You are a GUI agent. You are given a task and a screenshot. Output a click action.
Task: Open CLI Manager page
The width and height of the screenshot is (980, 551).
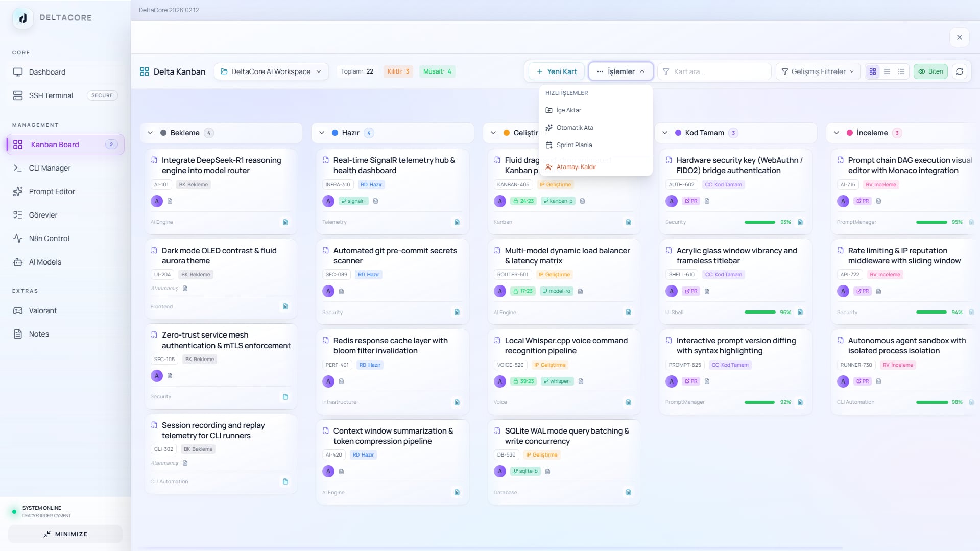[x=65, y=168]
